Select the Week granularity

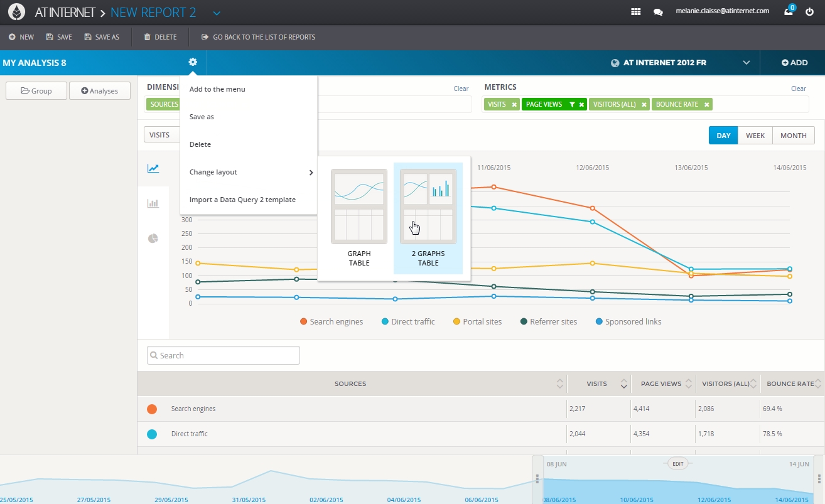click(x=755, y=136)
